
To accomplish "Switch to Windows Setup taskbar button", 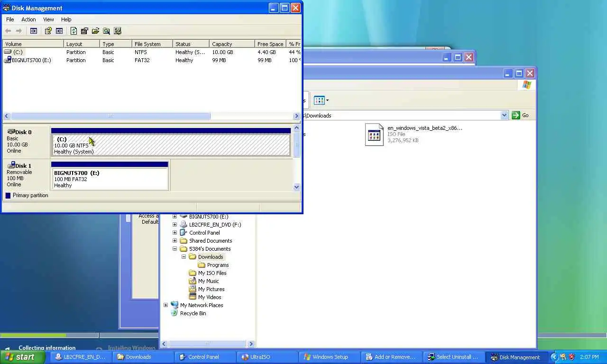I will click(329, 357).
